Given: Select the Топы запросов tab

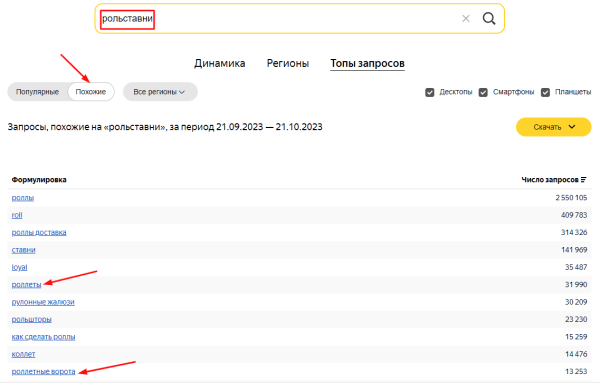Looking at the screenshot, I should click(367, 63).
